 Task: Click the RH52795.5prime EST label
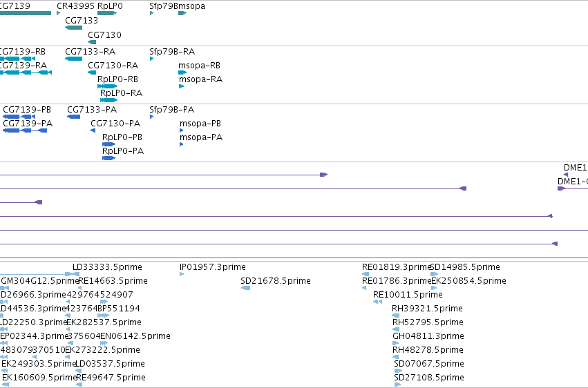[x=428, y=322]
